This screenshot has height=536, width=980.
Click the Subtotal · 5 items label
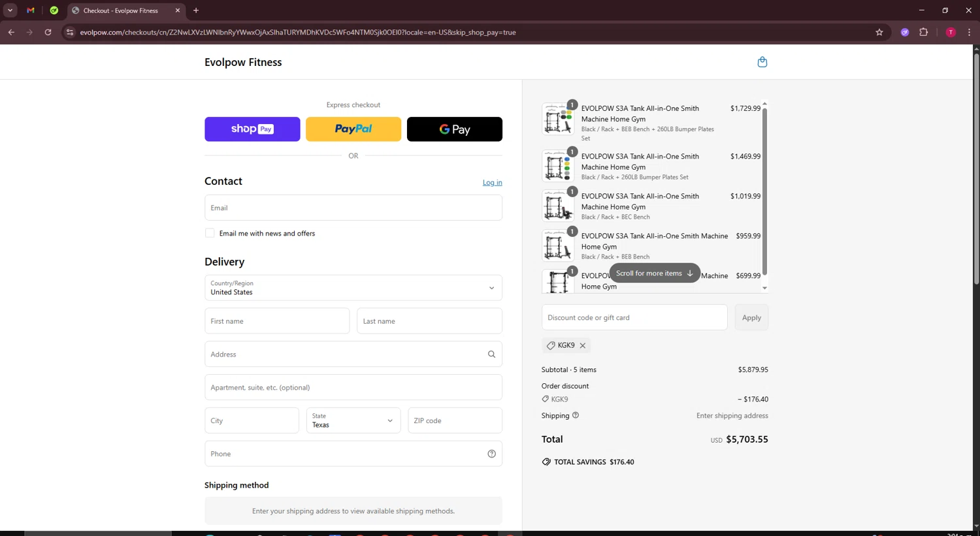(569, 370)
